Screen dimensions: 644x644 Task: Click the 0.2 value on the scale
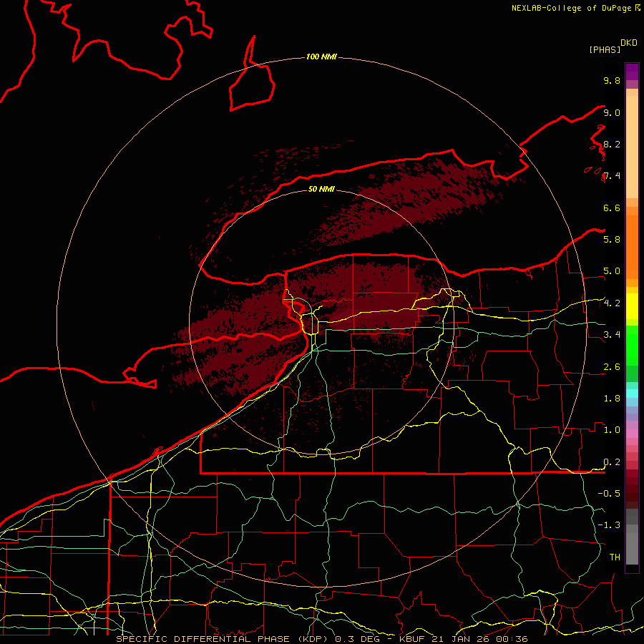pos(612,462)
